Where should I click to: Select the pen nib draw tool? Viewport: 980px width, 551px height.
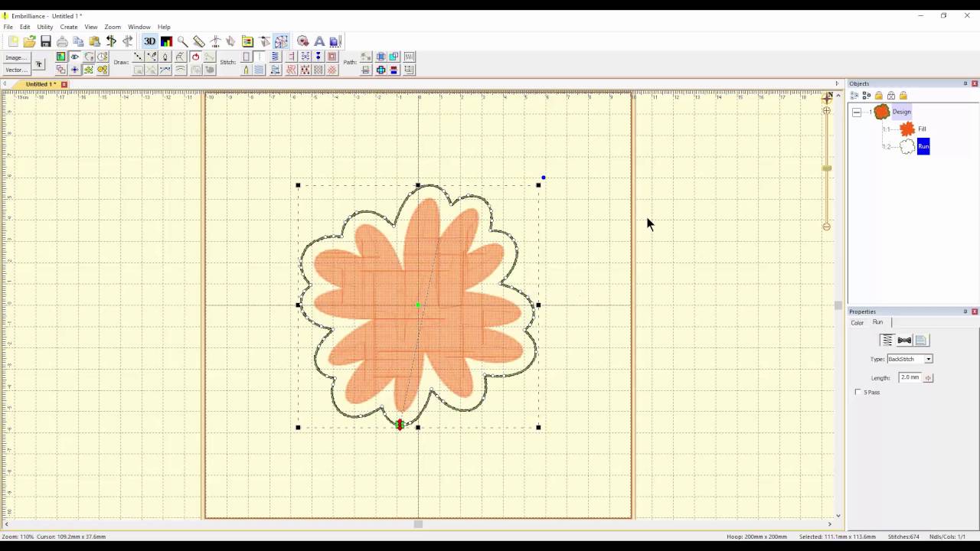pyautogui.click(x=165, y=57)
